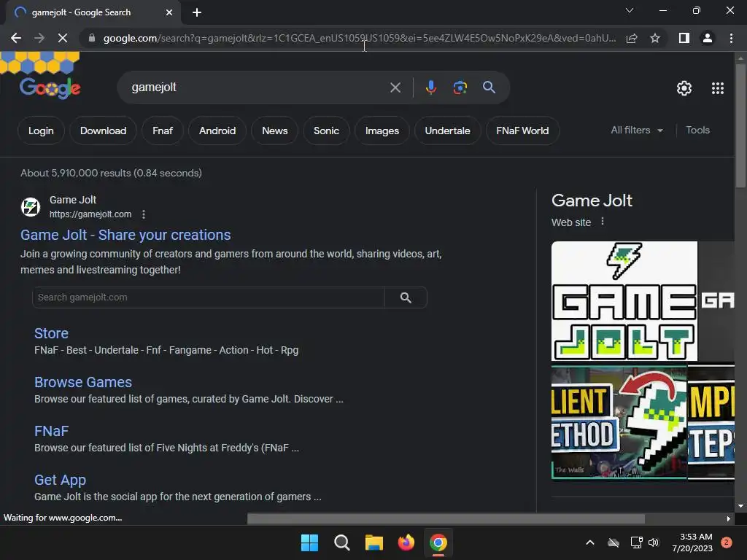The image size is (747, 560).
Task: Open the volume control
Action: pos(654,542)
